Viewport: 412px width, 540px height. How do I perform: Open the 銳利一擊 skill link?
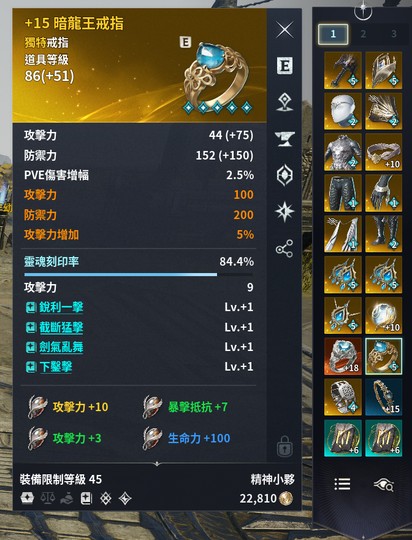coord(61,307)
